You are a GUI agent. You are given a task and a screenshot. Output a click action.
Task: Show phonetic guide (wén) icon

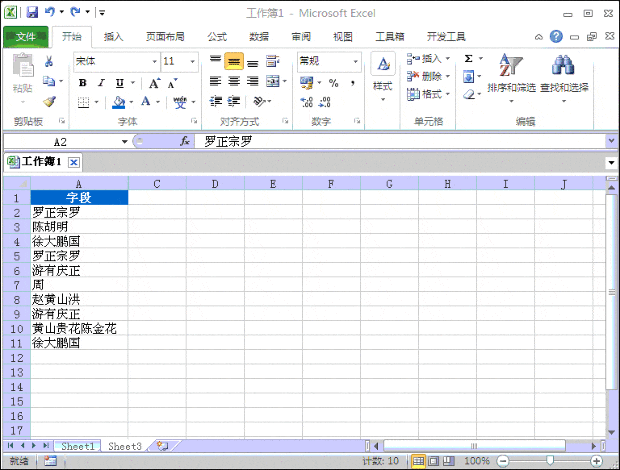tap(180, 102)
